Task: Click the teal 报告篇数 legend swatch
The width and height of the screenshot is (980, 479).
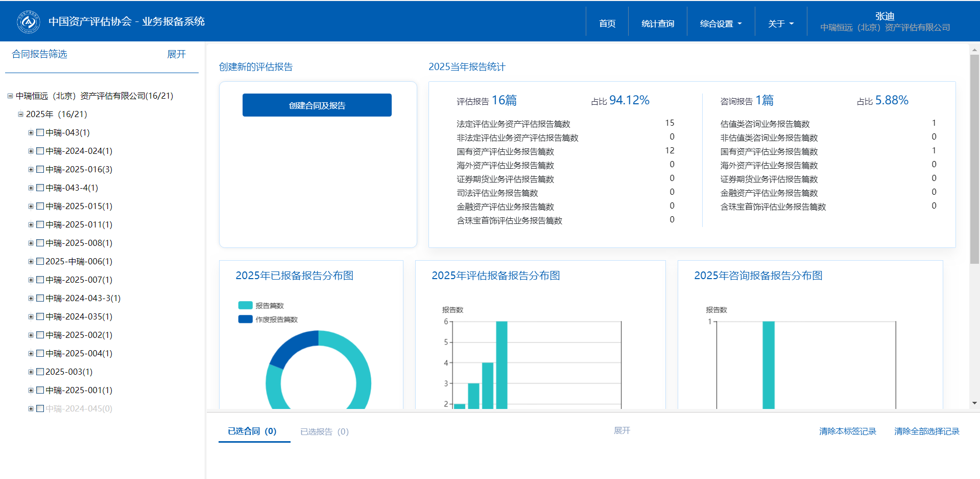Action: 245,305
